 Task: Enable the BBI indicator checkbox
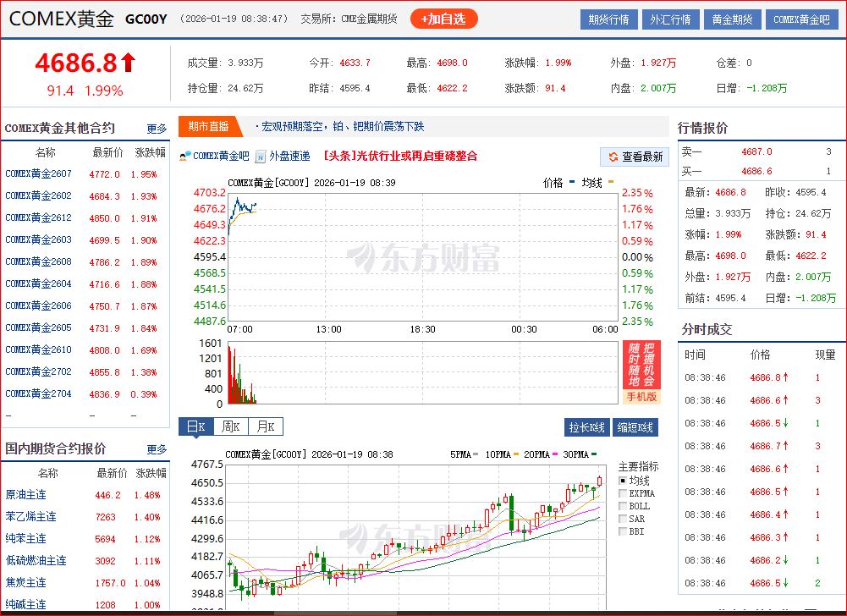pyautogui.click(x=622, y=531)
